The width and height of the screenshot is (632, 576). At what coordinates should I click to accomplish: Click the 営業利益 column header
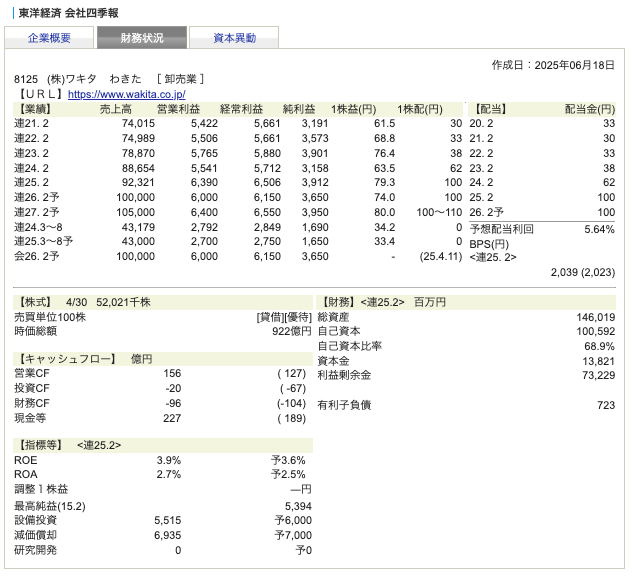coord(178,109)
